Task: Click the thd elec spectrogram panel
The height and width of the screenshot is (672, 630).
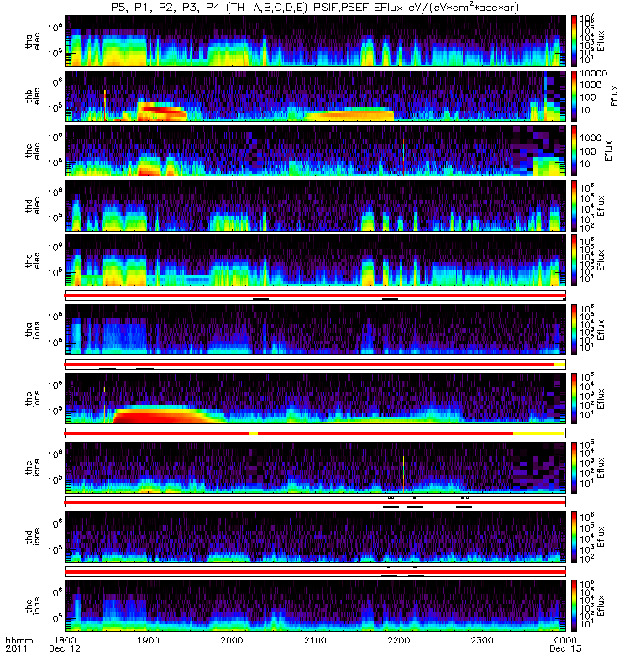Action: click(316, 205)
